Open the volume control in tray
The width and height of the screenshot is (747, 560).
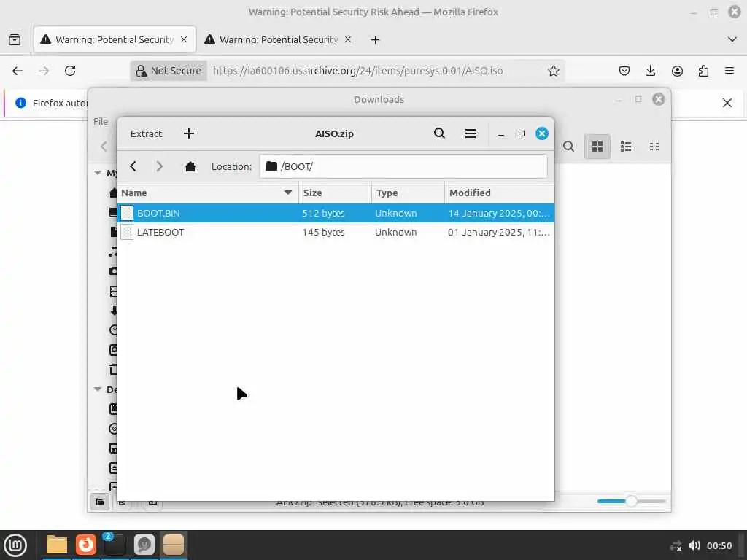click(x=694, y=545)
